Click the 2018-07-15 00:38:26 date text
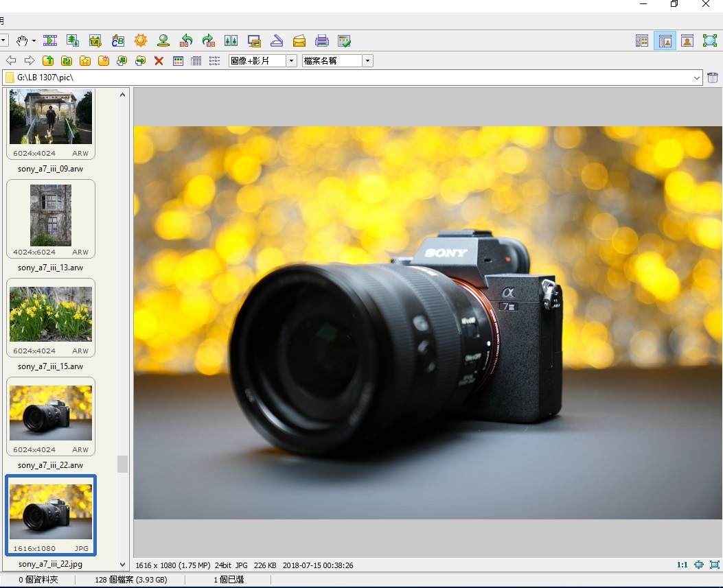Screen dimensions: 723x588 pos(318,565)
